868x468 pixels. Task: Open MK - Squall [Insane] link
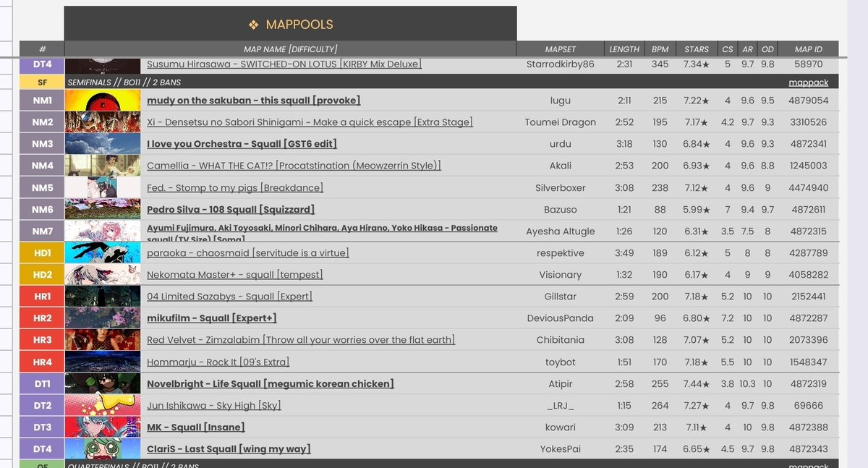(x=196, y=427)
